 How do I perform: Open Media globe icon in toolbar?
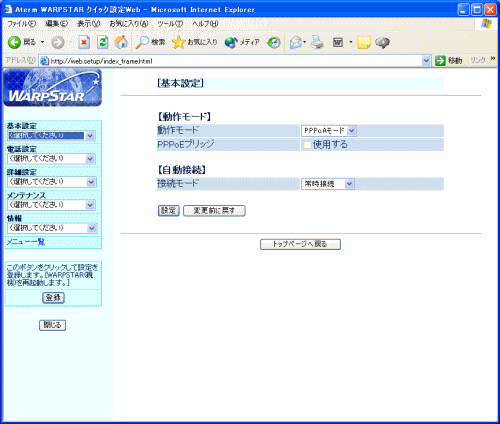[231, 42]
